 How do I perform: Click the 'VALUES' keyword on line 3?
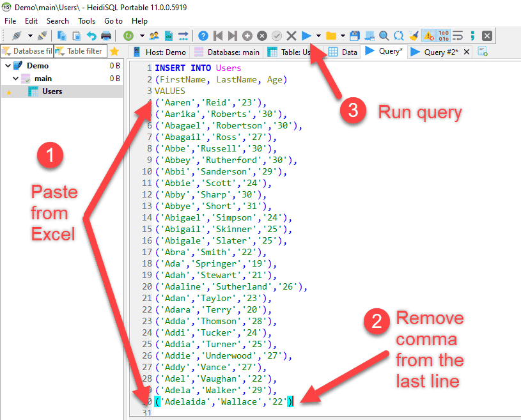pyautogui.click(x=170, y=91)
